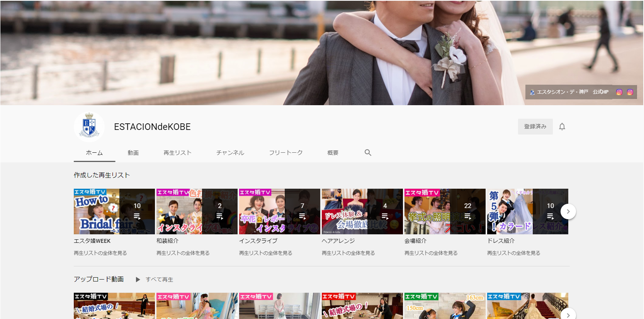This screenshot has height=319, width=644.
Task: Click the 登録済み subscribed button
Action: point(535,126)
